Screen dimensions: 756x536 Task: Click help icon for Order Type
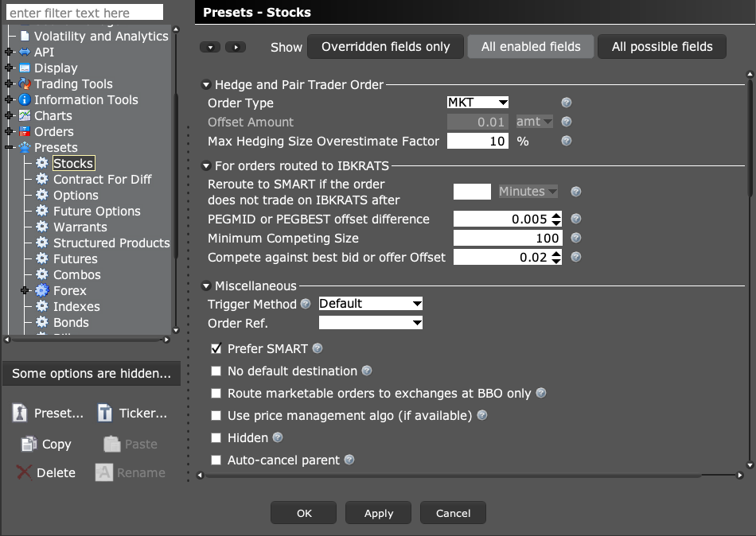[567, 103]
